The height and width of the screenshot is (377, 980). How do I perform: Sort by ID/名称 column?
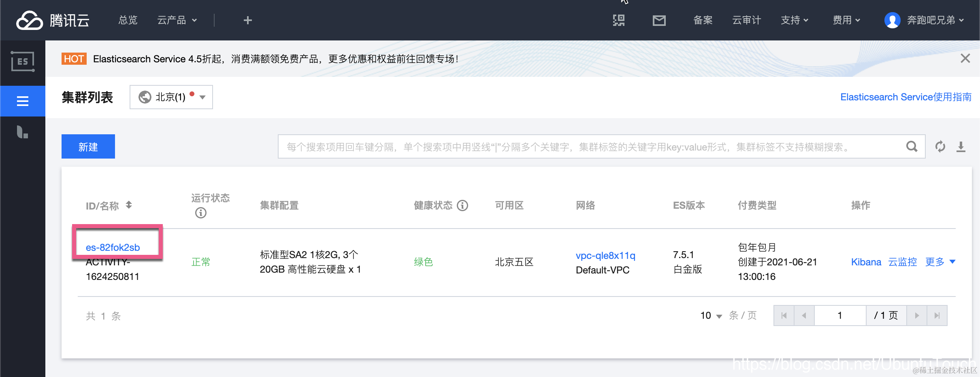click(x=129, y=205)
